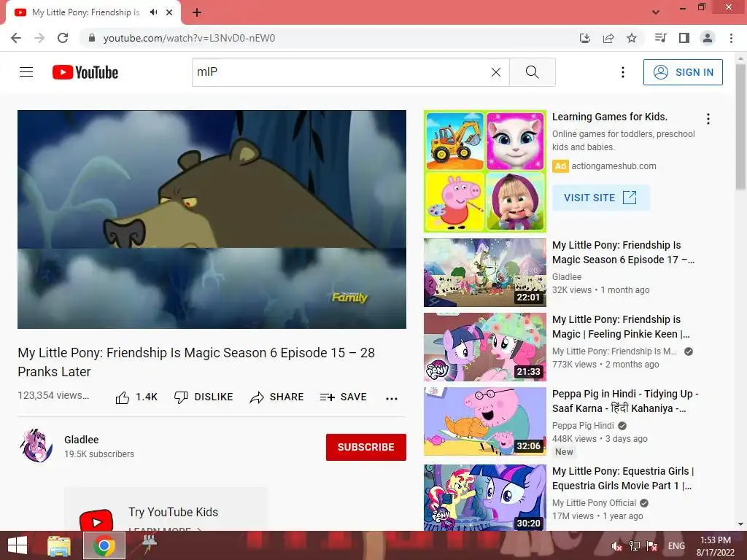Open Peppa Pig in Hindi thumbnail
Viewport: 747px width, 560px height.
click(485, 421)
